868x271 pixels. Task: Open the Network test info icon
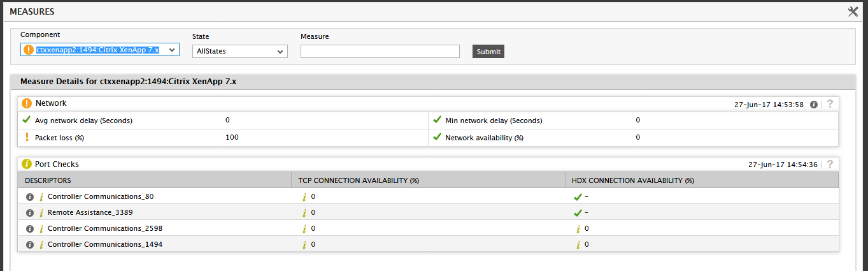point(814,104)
